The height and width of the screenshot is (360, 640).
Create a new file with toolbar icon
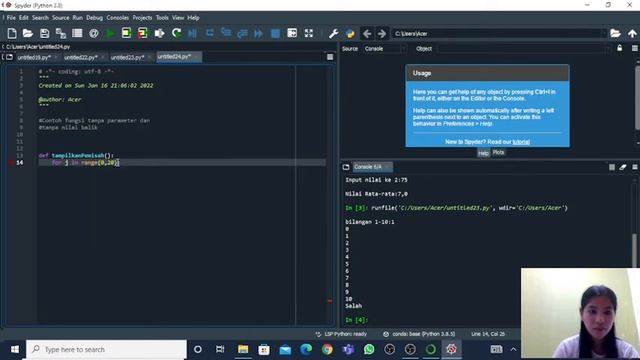[x=11, y=33]
